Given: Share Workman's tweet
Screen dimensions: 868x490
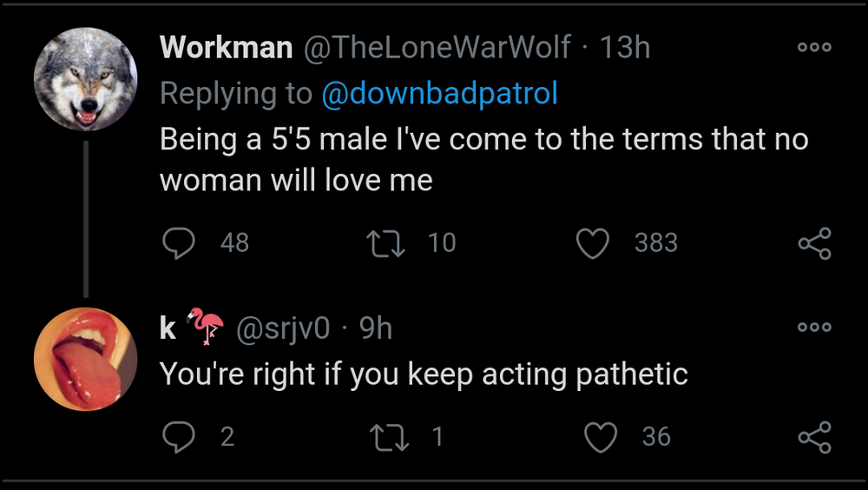Looking at the screenshot, I should click(814, 243).
